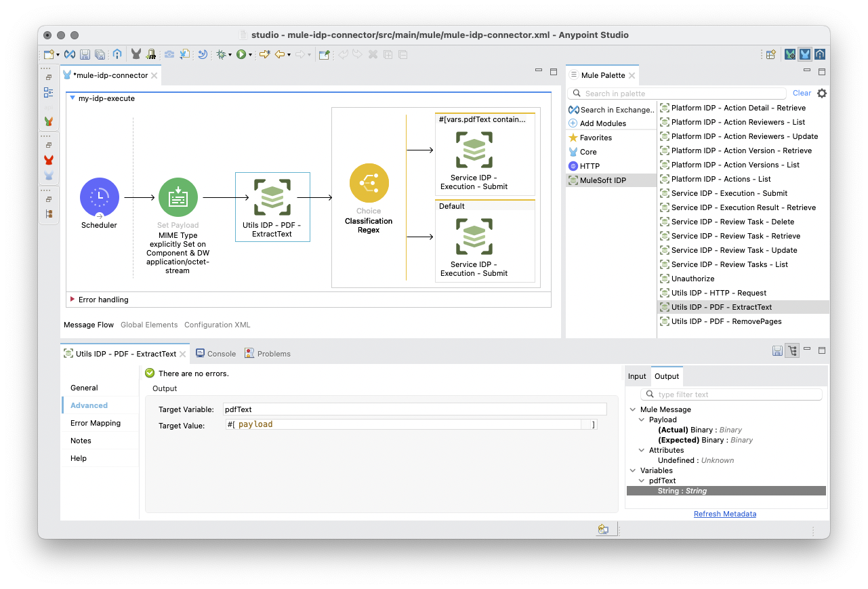The image size is (868, 589).
Task: Collapse the my-idp-execute flow
Action: click(x=73, y=98)
